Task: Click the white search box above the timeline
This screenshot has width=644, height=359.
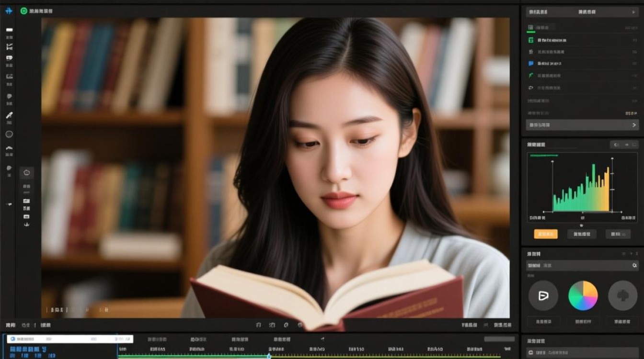Action: click(70, 339)
